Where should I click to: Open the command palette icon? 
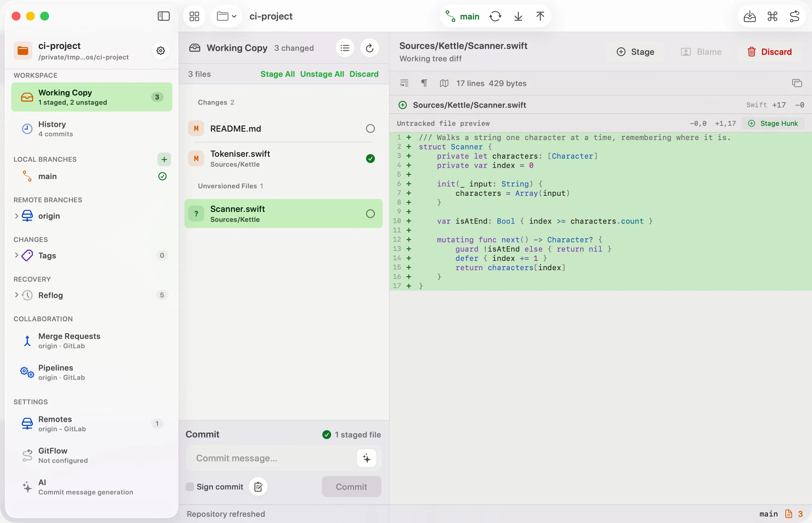(x=772, y=16)
